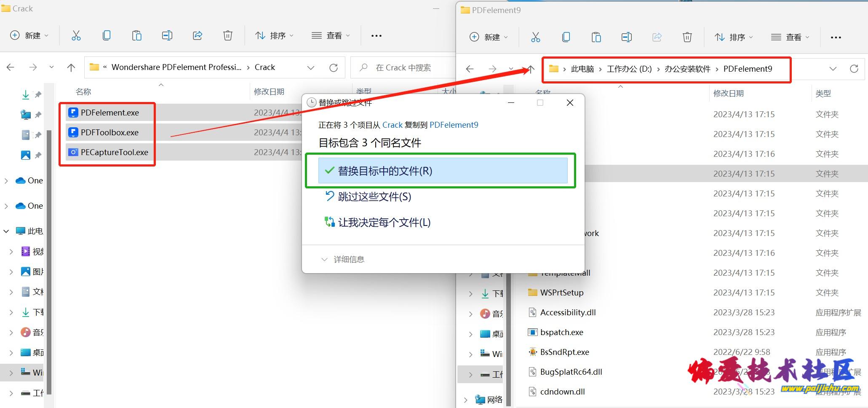Open 新建 dropdown in Crack window
Screen dimensions: 868x408
tap(29, 35)
